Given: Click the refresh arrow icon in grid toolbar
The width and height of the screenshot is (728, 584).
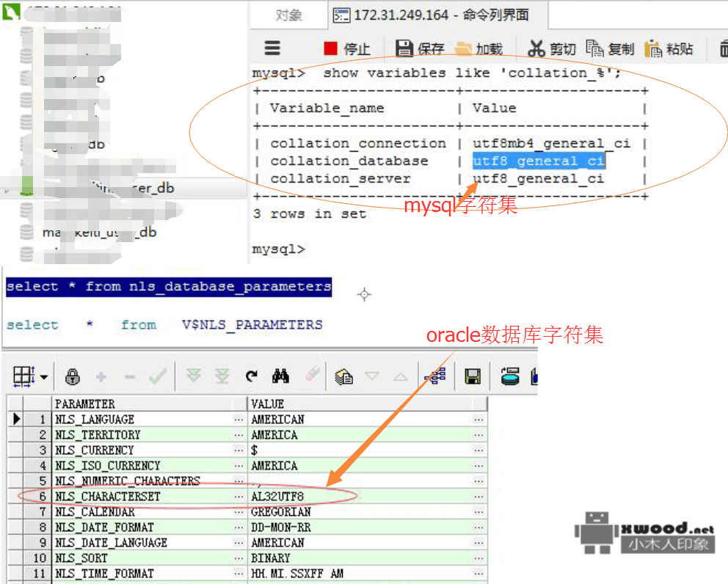Looking at the screenshot, I should 252,377.
